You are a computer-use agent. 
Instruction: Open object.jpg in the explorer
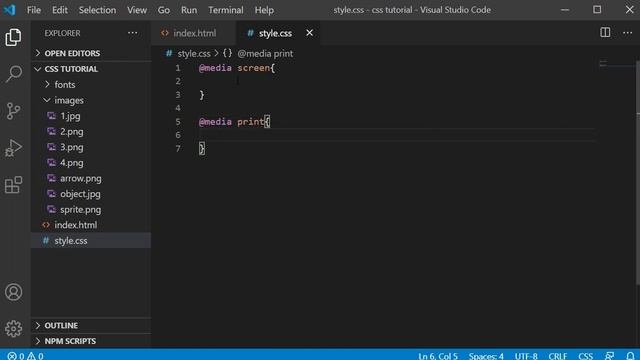click(91, 194)
